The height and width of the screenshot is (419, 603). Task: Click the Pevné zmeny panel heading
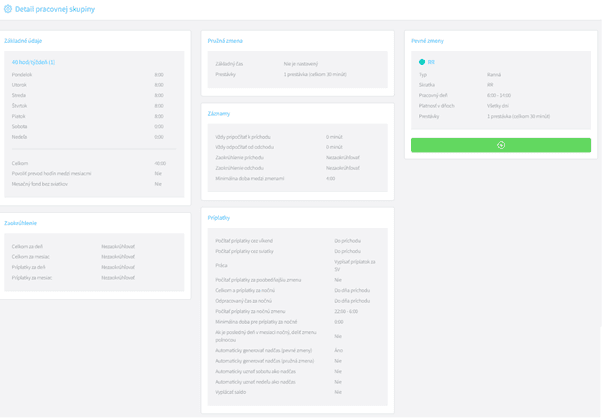[x=427, y=41]
